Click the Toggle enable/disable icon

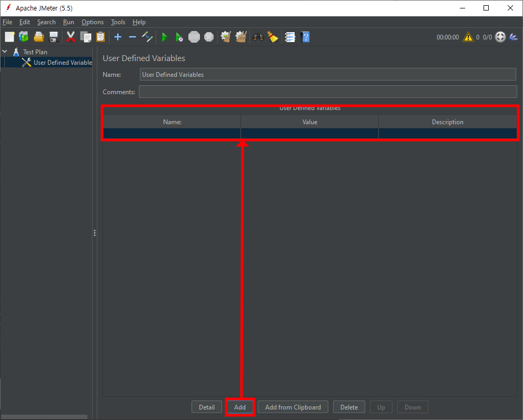click(x=147, y=37)
